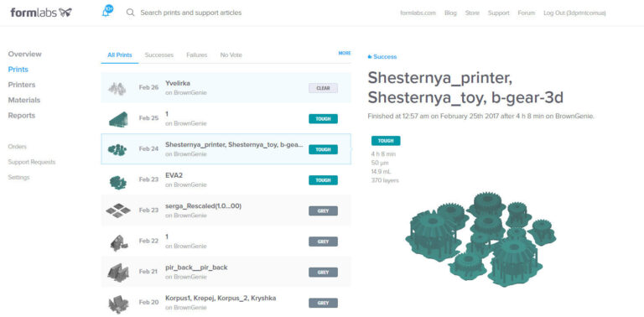The width and height of the screenshot is (644, 317).
Task: Click the Feb 20 date in list
Action: tap(148, 302)
